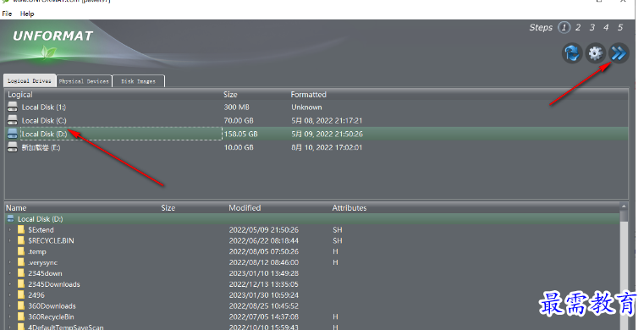Click the Size header in the files list

point(168,208)
